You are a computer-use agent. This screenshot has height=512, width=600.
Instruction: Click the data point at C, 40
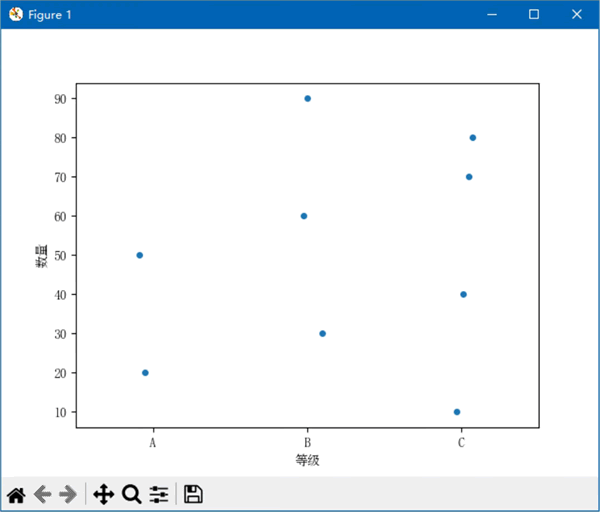pyautogui.click(x=463, y=294)
